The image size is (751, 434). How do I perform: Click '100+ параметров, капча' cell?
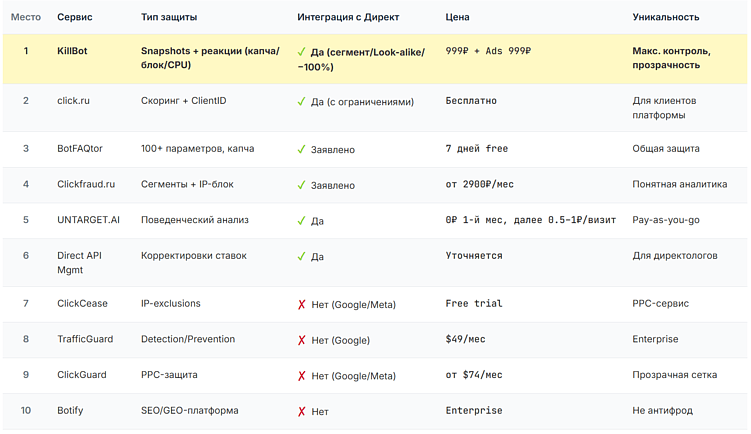tap(197, 148)
